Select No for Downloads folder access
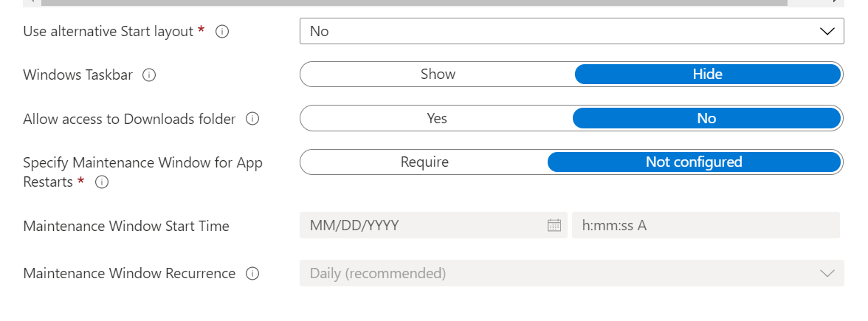The height and width of the screenshot is (321, 868). pos(706,118)
